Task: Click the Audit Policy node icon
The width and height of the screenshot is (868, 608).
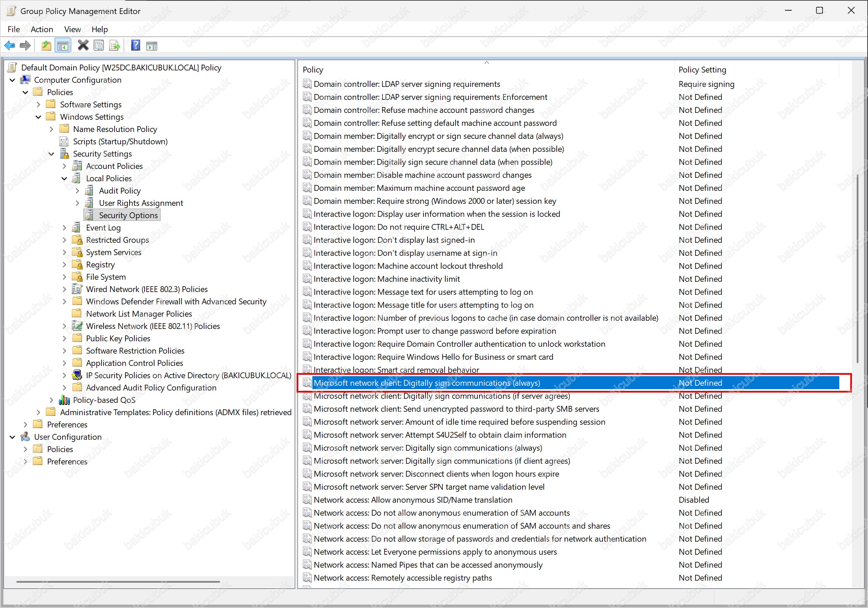Action: (90, 191)
